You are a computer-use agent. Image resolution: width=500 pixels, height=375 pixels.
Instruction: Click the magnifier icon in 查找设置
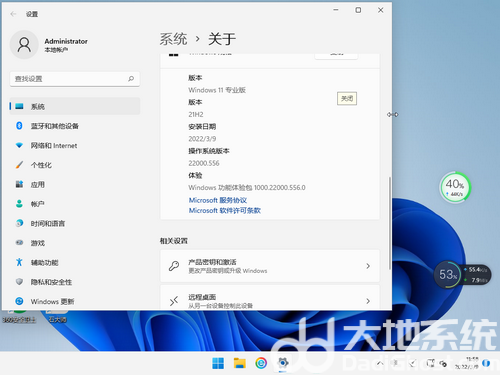(131, 79)
